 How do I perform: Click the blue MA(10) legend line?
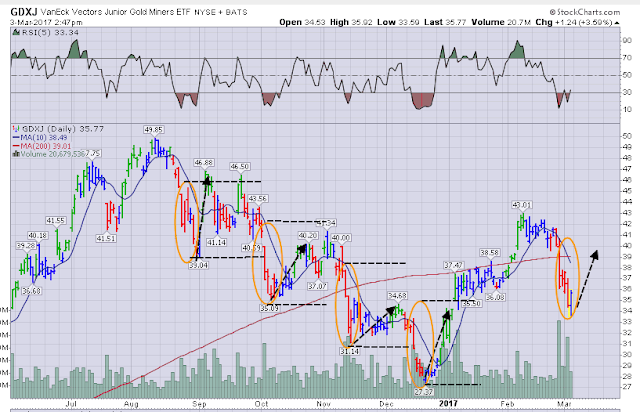(x=16, y=138)
